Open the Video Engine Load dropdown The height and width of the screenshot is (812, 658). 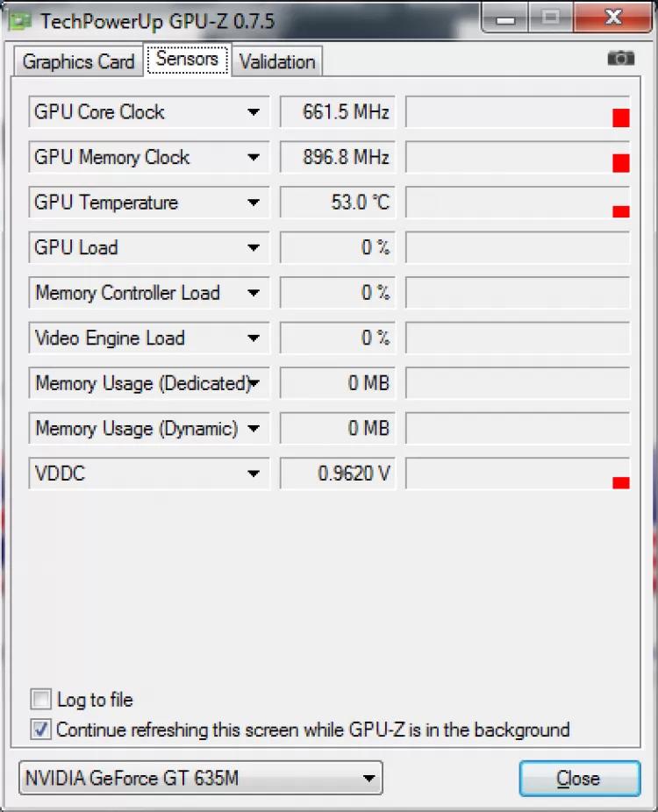pos(254,338)
